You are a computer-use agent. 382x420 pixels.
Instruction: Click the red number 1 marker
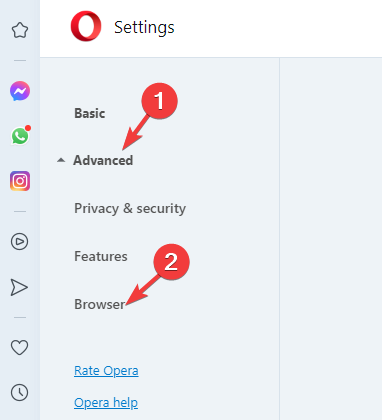pos(159,101)
